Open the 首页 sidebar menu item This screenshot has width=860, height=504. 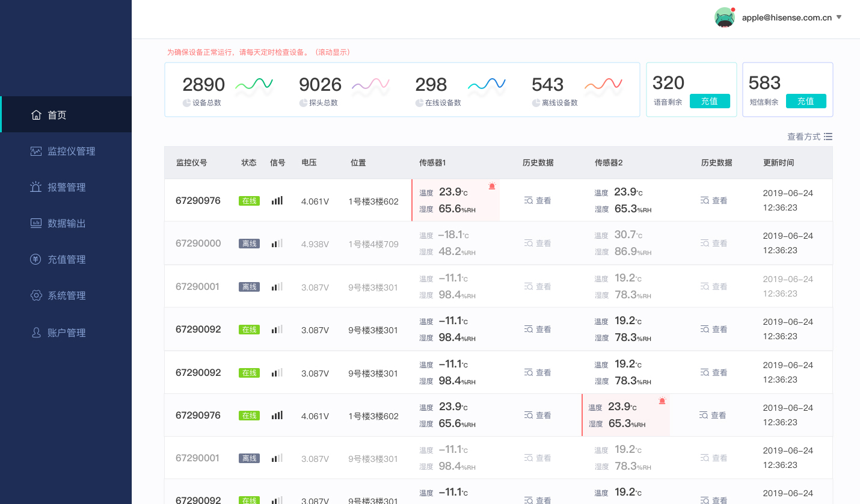[x=57, y=115]
